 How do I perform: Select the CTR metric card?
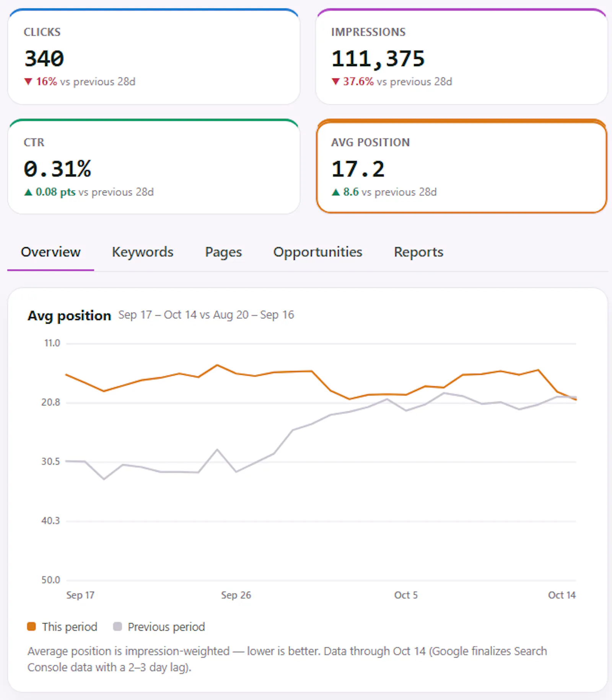pos(154,166)
